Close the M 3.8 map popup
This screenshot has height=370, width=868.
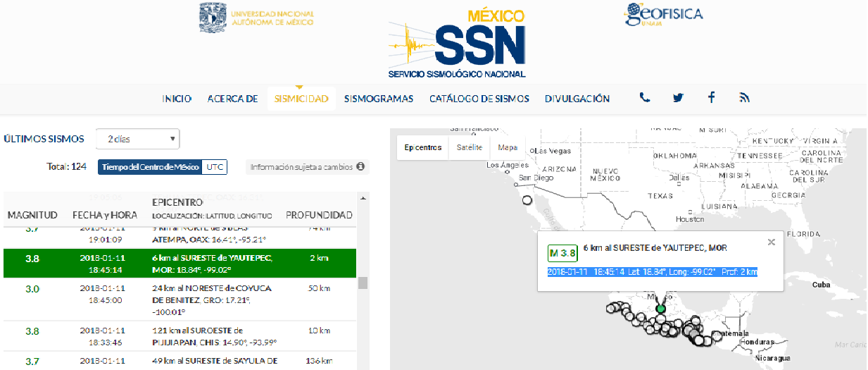(x=772, y=242)
